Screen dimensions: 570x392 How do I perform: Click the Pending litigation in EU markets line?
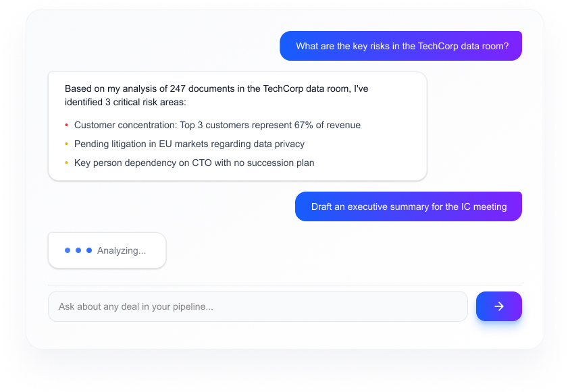pos(189,144)
